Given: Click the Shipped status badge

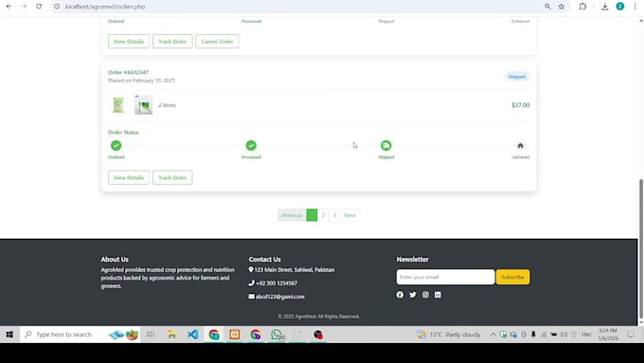Looking at the screenshot, I should click(517, 77).
